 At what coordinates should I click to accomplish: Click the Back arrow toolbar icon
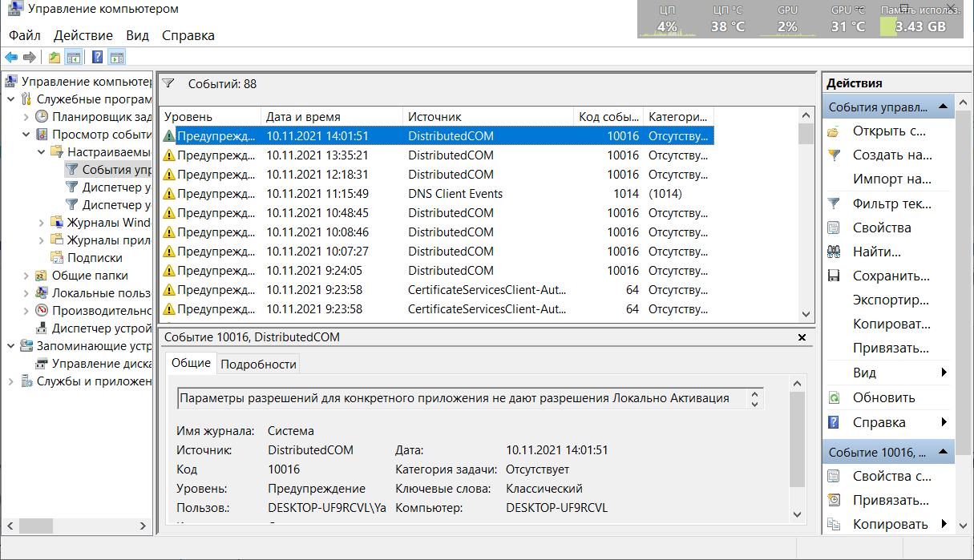(x=11, y=57)
